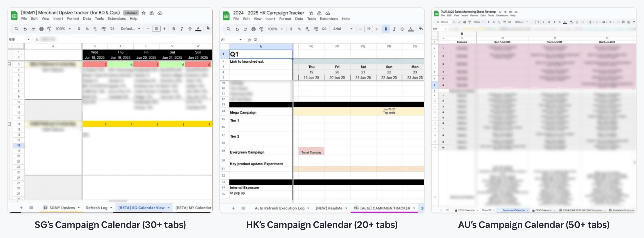Add new sheet in SG tracker
This screenshot has height=238, width=644.
(x=21, y=208)
